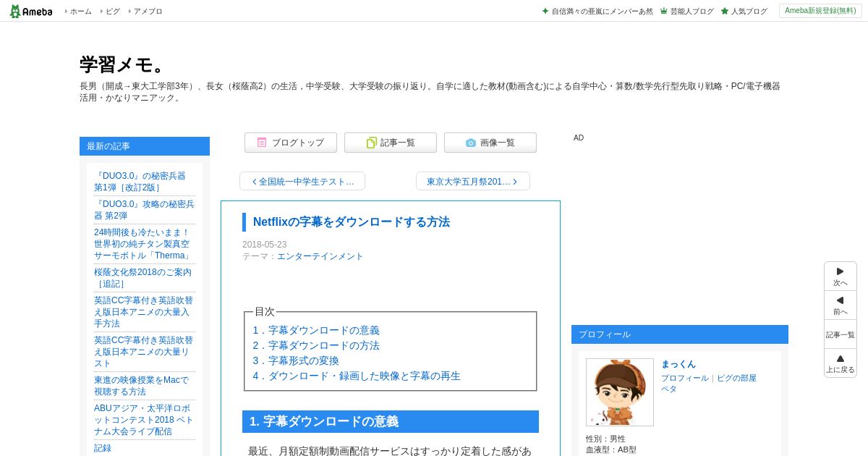Click ブログトップ button
The width and height of the screenshot is (868, 456).
[x=291, y=143]
